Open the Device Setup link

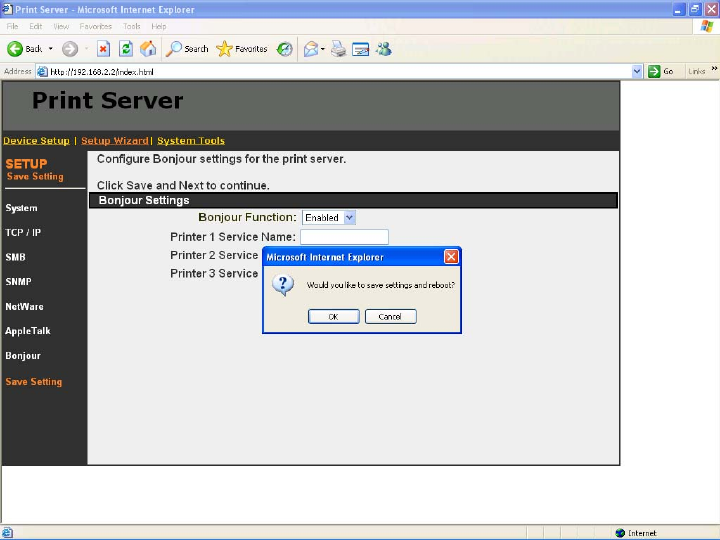click(36, 141)
